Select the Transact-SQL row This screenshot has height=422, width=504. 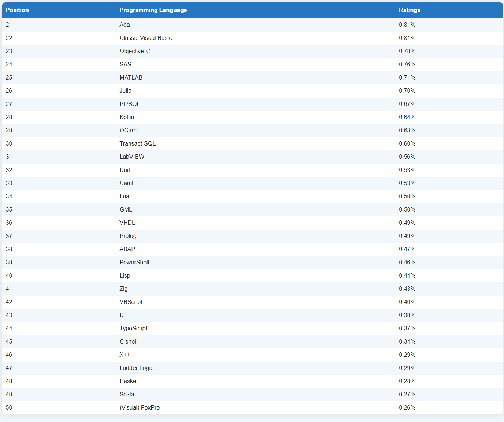(x=253, y=144)
